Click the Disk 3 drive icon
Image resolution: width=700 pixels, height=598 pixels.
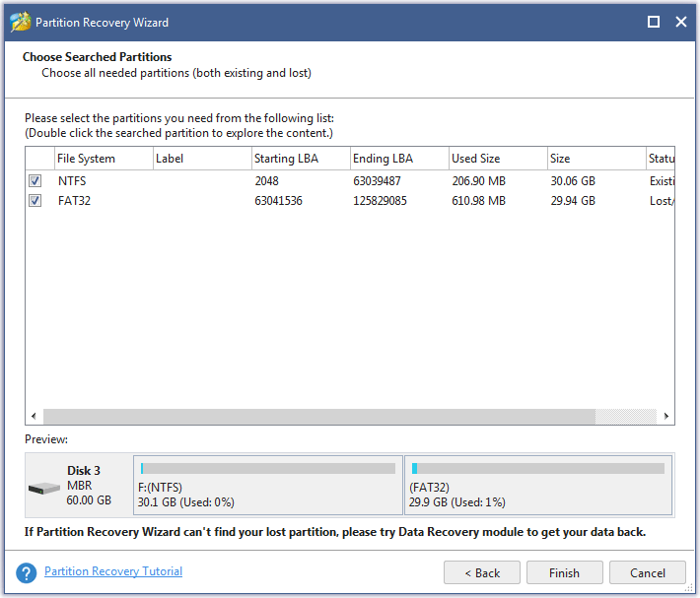tap(44, 489)
